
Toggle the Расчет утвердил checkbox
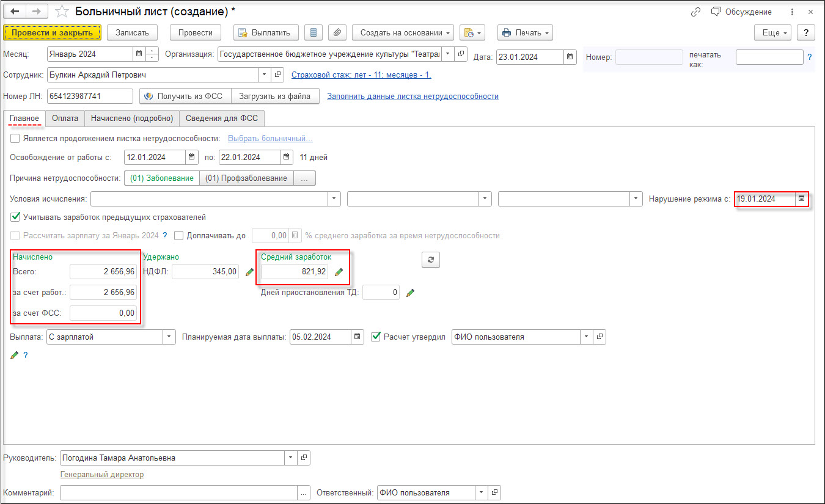point(376,337)
